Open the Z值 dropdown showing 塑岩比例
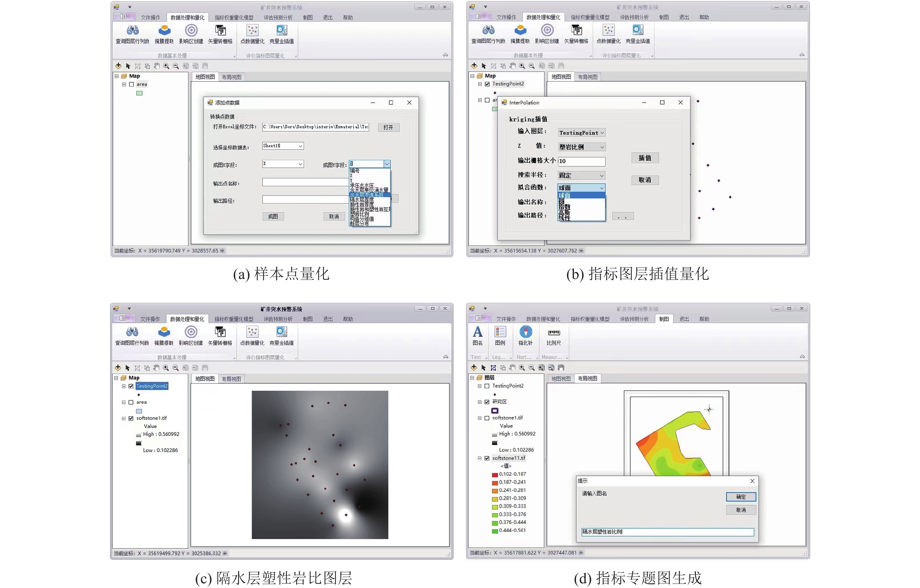The width and height of the screenshot is (920, 588). tap(602, 147)
